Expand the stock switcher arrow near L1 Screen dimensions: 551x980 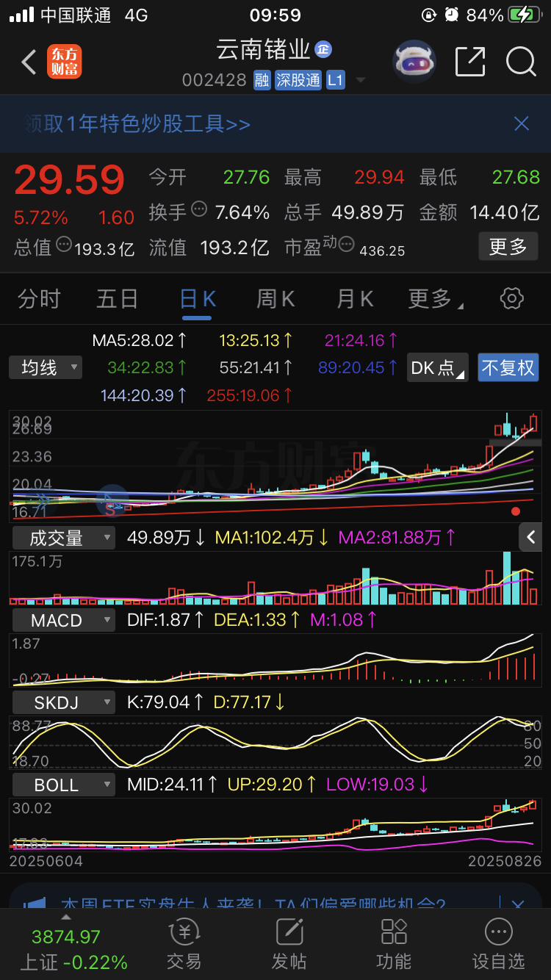pos(360,80)
